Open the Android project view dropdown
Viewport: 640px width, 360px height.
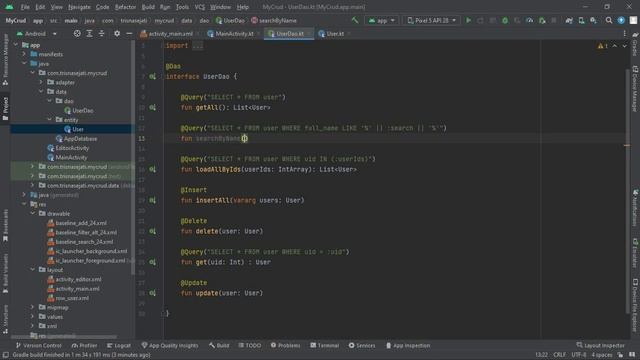tap(37, 33)
